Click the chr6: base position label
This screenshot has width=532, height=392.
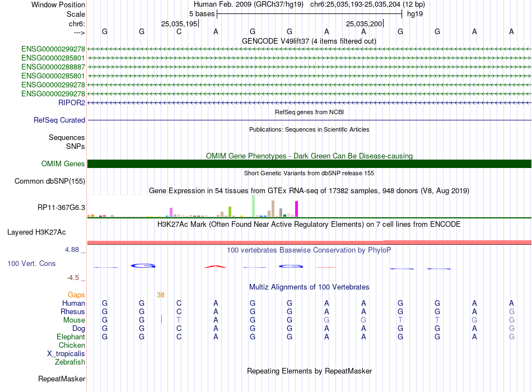(x=77, y=24)
